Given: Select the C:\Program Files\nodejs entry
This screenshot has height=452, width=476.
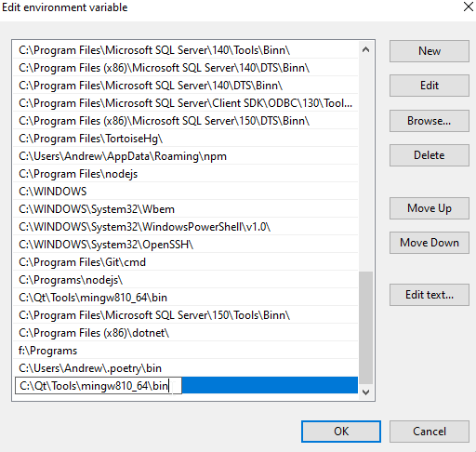Looking at the screenshot, I should pos(185,174).
